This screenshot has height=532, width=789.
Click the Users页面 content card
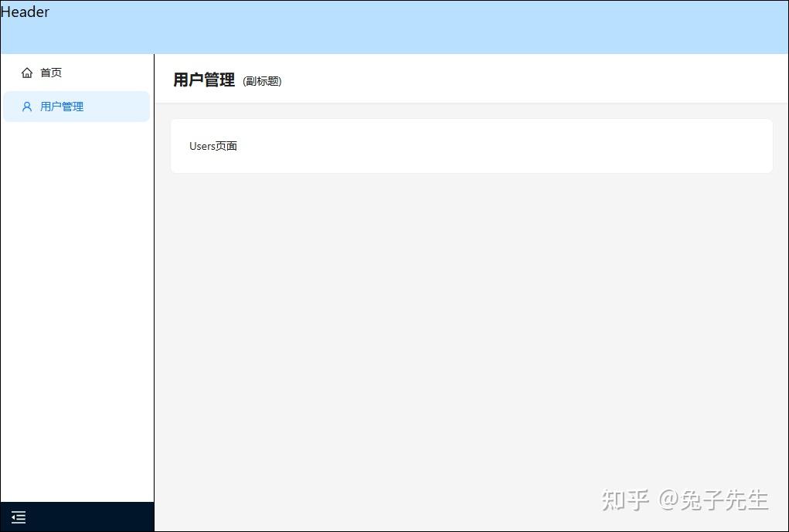pyautogui.click(x=471, y=145)
